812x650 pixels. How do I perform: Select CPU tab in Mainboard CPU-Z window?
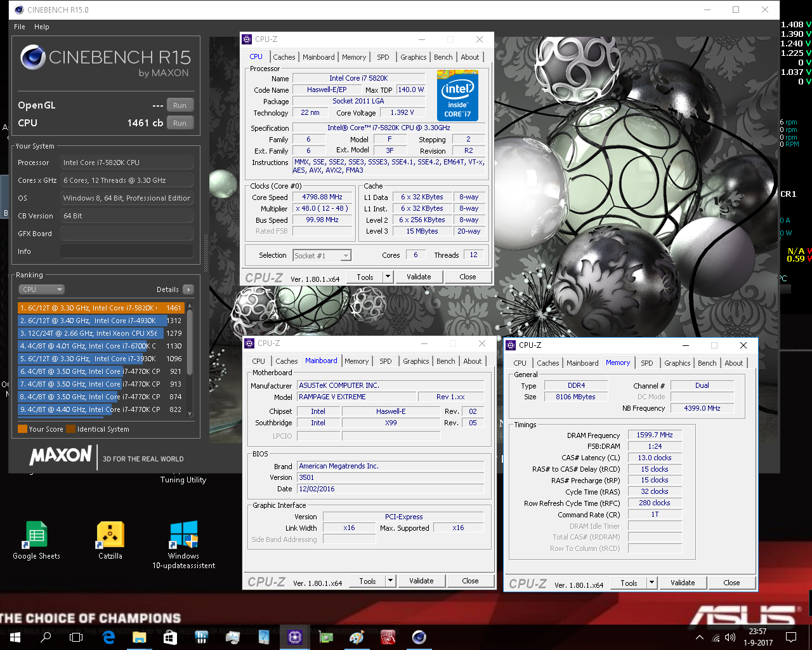point(259,361)
